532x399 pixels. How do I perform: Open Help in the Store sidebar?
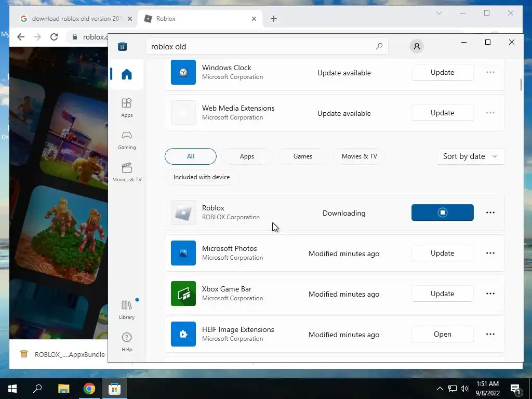tap(127, 341)
